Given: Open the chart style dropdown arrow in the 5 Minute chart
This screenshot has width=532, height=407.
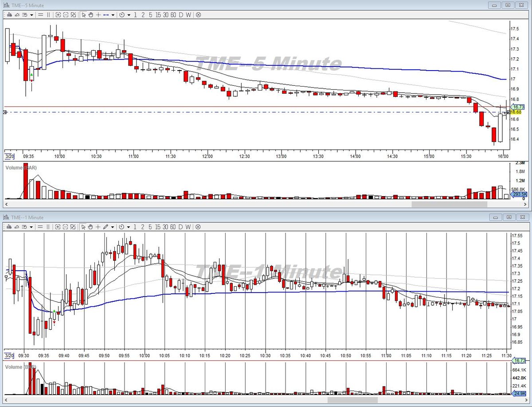Looking at the screenshot, I should click(31, 15).
